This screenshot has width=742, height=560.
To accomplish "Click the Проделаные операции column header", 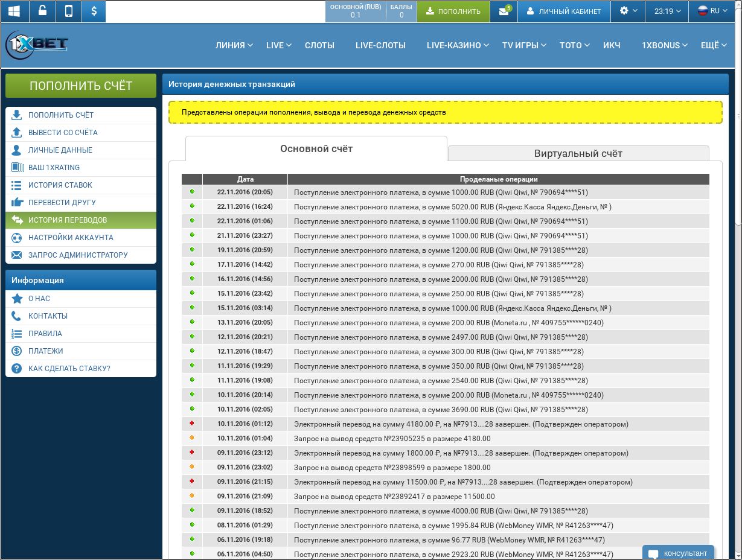I will click(499, 179).
